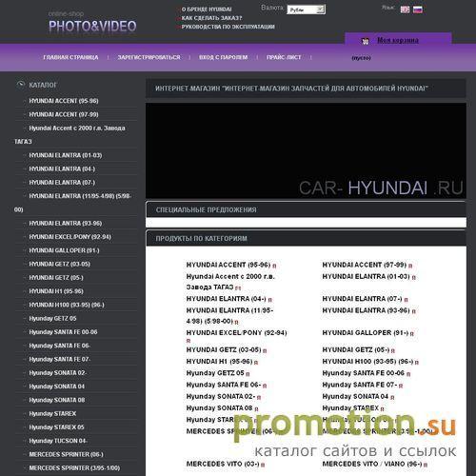Screen dimensions: 476x476
Task: Select Hyunday TUCSON 04- in sidebar
Action: tap(58, 441)
